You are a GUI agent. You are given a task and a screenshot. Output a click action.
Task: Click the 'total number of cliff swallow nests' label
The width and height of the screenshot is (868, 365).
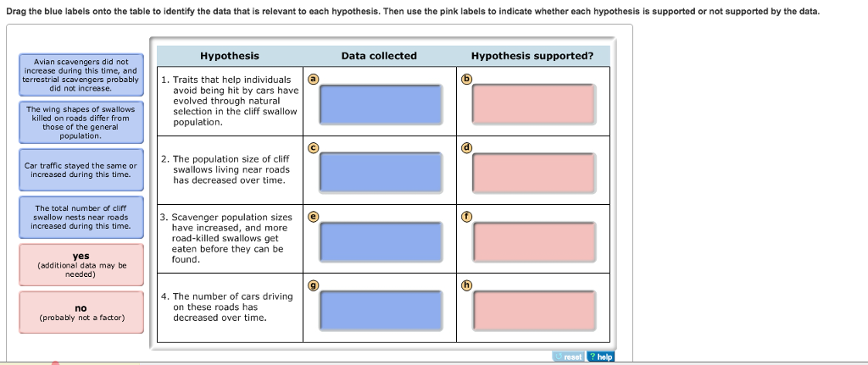[81, 217]
